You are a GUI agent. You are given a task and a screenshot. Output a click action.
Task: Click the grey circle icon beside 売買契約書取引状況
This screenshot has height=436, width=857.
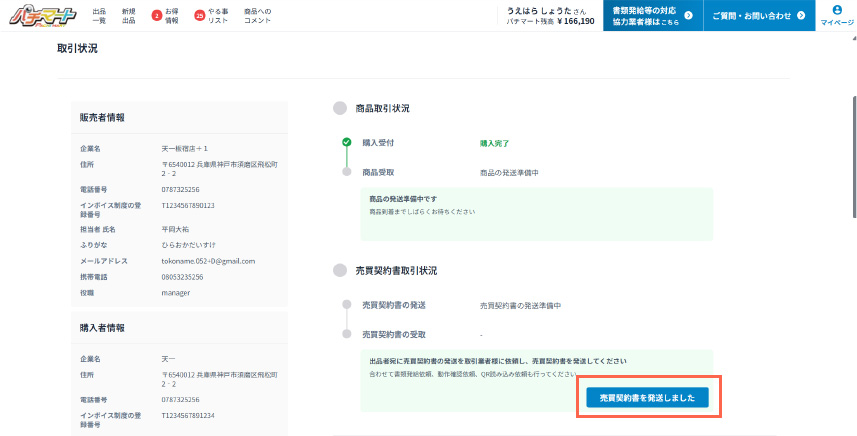[339, 271]
